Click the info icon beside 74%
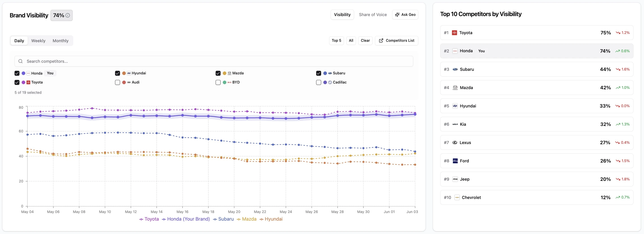Image resolution: width=644 pixels, height=234 pixels. tap(67, 15)
